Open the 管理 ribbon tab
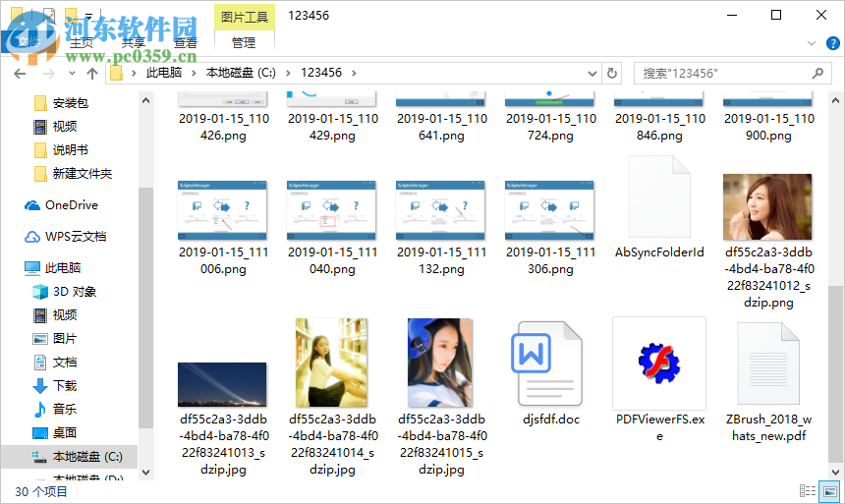This screenshot has width=845, height=504. coord(244,42)
